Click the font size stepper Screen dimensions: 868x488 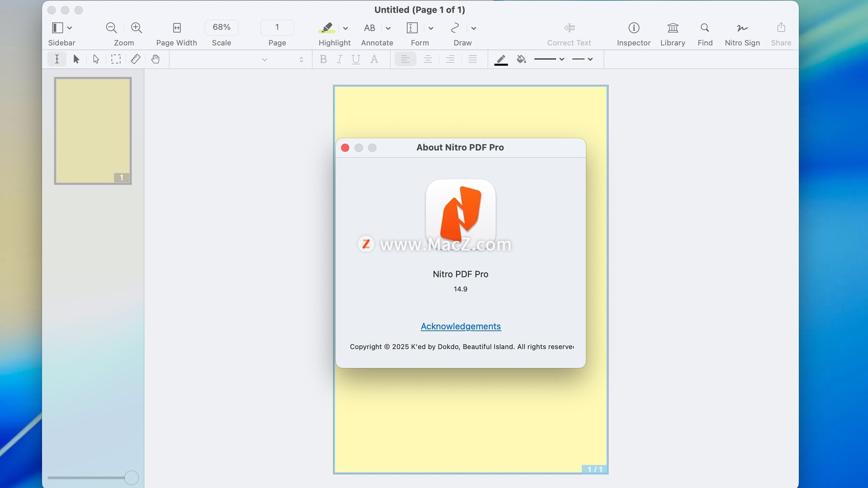(x=301, y=59)
